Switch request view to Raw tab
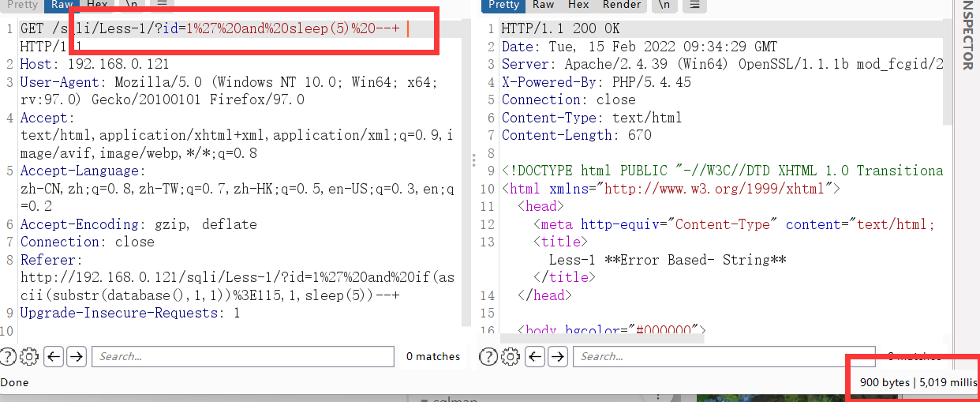Screen dimensions: 980x402 (62, 5)
